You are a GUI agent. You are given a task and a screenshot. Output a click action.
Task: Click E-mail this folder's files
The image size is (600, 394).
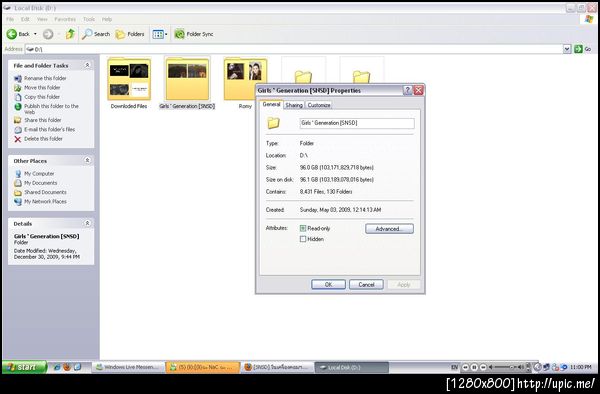coord(44,129)
